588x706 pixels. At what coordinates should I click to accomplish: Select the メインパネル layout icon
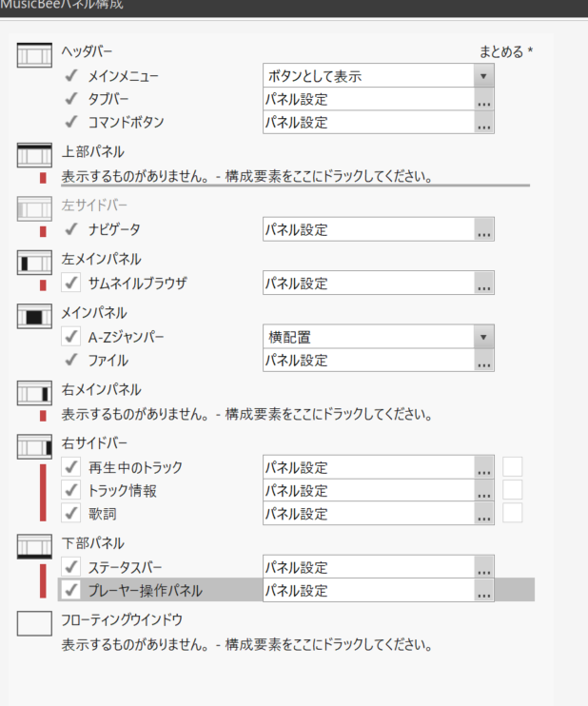[34, 315]
